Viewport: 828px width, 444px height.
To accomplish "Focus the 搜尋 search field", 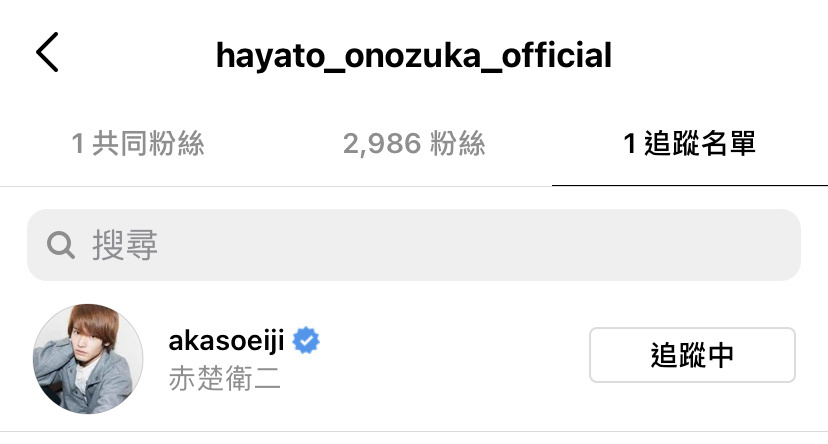I will click(x=414, y=245).
